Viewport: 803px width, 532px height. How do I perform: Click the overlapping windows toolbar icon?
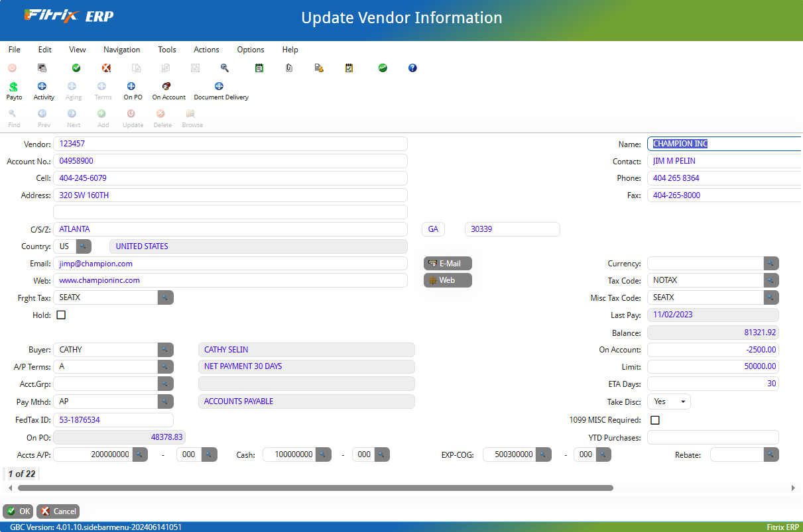pos(42,68)
